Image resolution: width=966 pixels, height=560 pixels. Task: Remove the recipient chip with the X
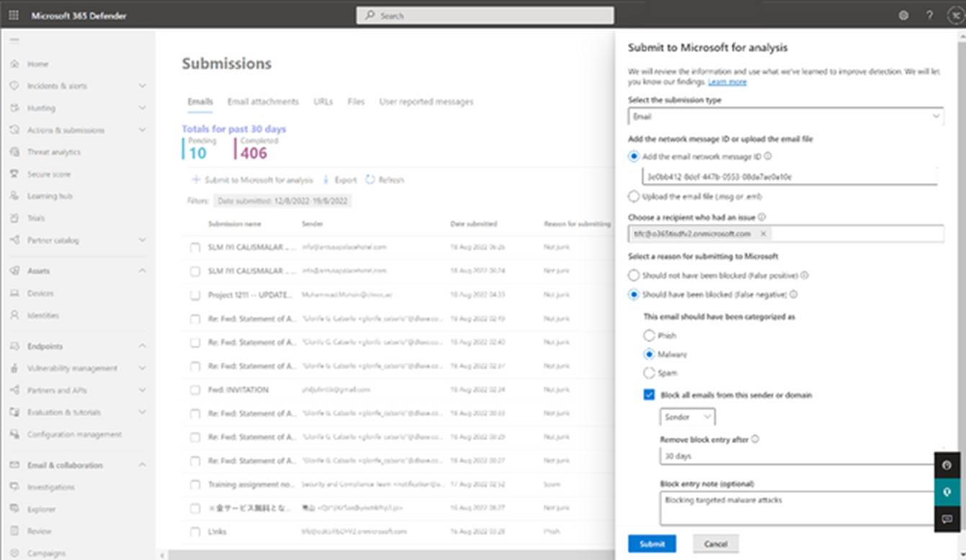[763, 233]
